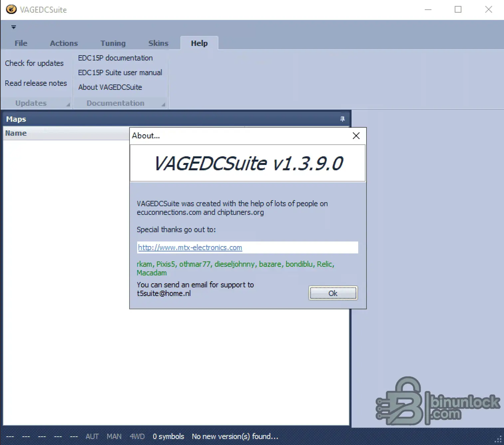Click the 4WD status bar indicator
The height and width of the screenshot is (445, 504).
pyautogui.click(x=137, y=436)
